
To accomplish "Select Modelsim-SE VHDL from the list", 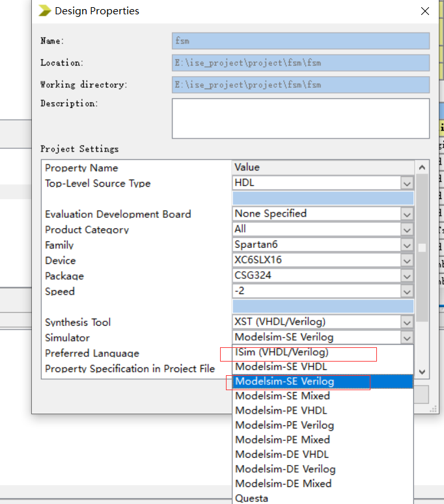I will 323,367.
